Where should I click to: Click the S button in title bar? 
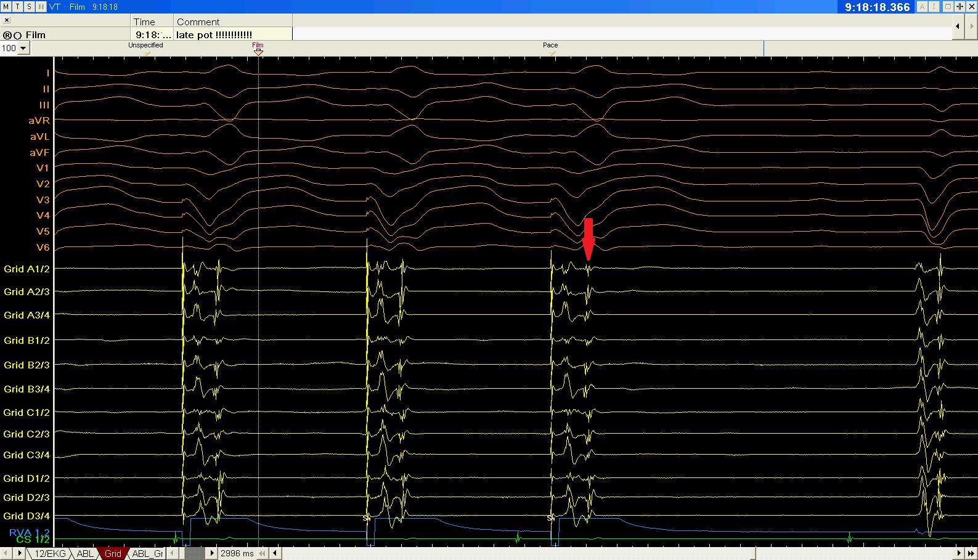(x=28, y=6)
